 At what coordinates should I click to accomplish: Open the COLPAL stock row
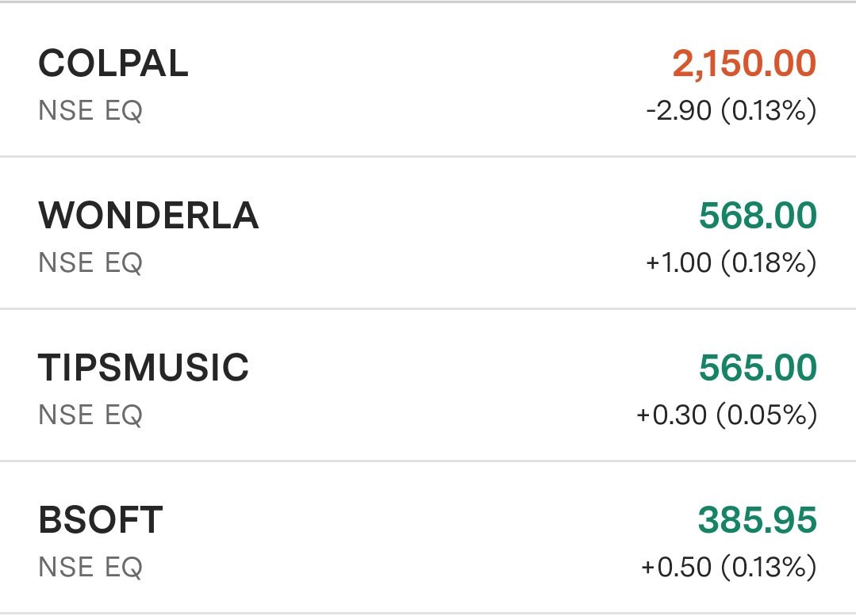pyautogui.click(x=428, y=79)
